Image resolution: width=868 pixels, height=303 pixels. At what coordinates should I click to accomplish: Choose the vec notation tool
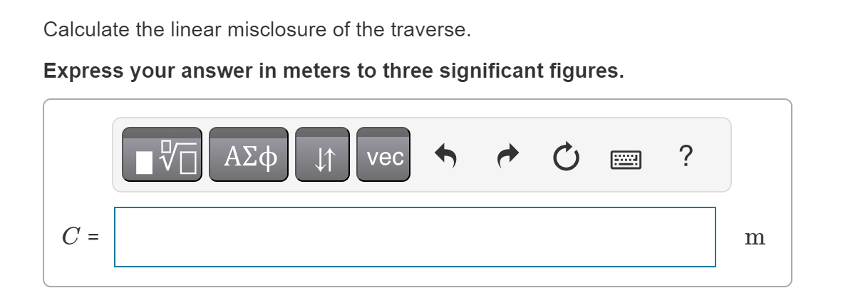pos(383,155)
